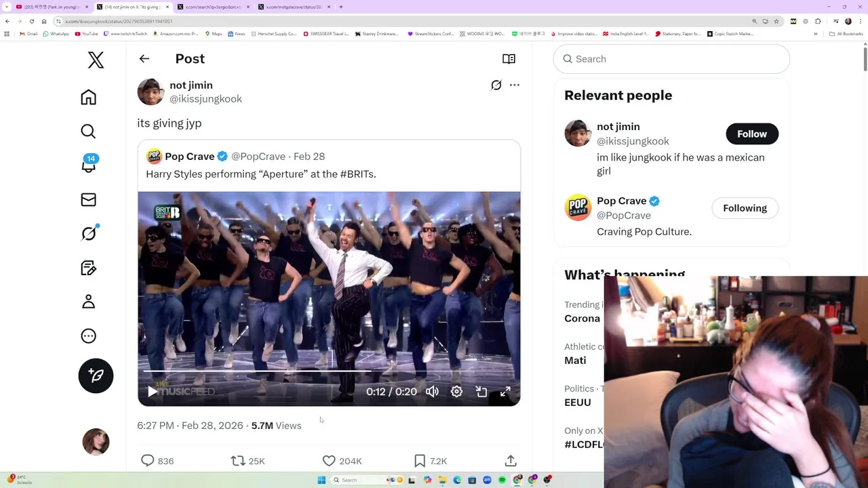The height and width of the screenshot is (488, 868).
Task: Like the post with 204K likes
Action: (x=342, y=461)
